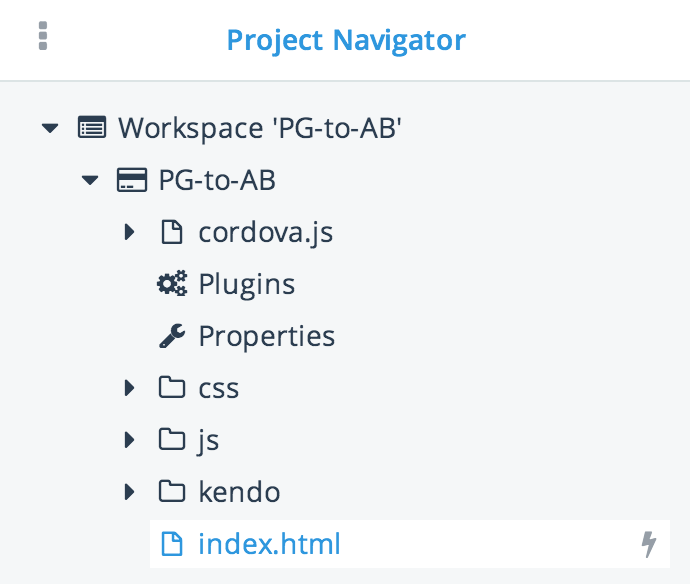This screenshot has width=690, height=584.
Task: Open the three-dot options menu
Action: coord(42,36)
